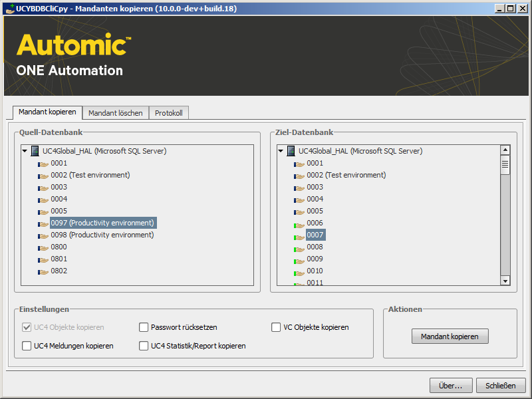
Task: Select client 0003 in Quell-Datenbank
Action: [59, 187]
